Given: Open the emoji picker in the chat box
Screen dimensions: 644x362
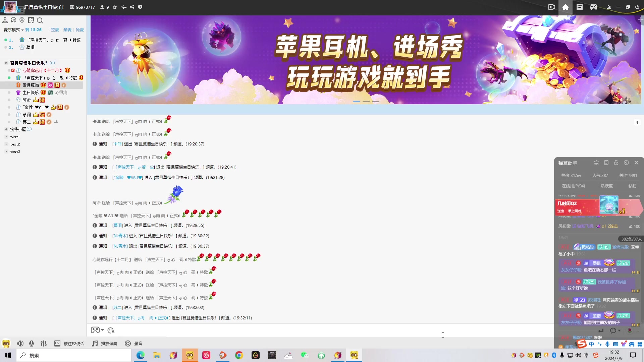Looking at the screenshot, I should coord(111,330).
